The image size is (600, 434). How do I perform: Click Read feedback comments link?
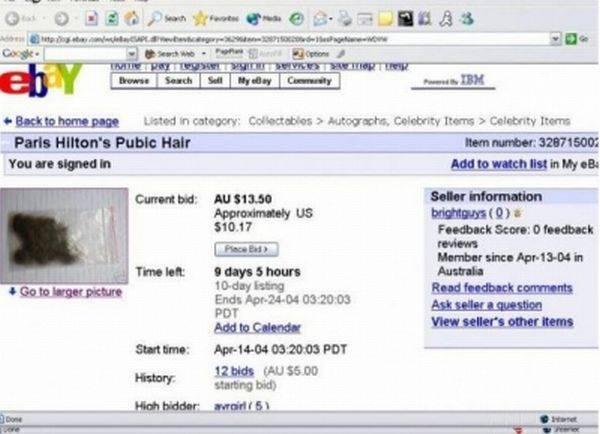(x=502, y=288)
